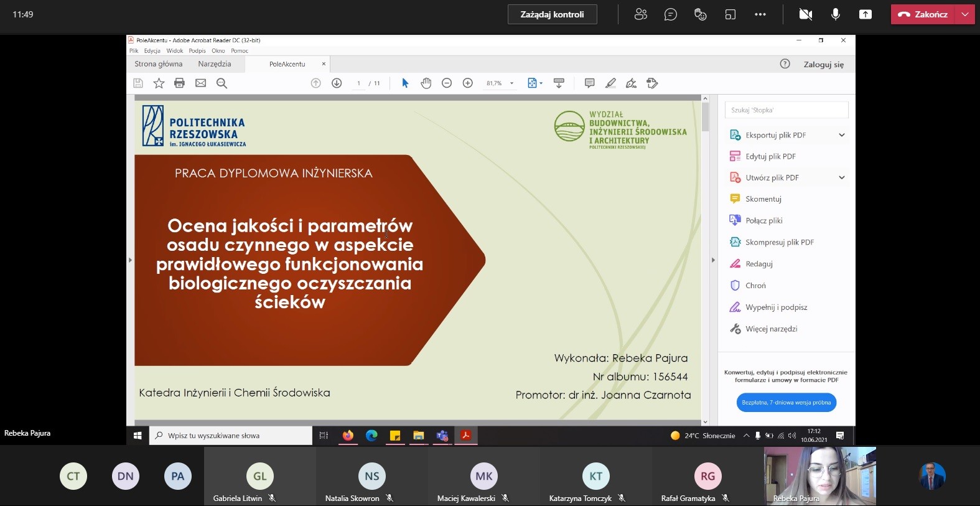Open More actions ellipsis menu
Screen dimensions: 980x506
[x=760, y=14]
